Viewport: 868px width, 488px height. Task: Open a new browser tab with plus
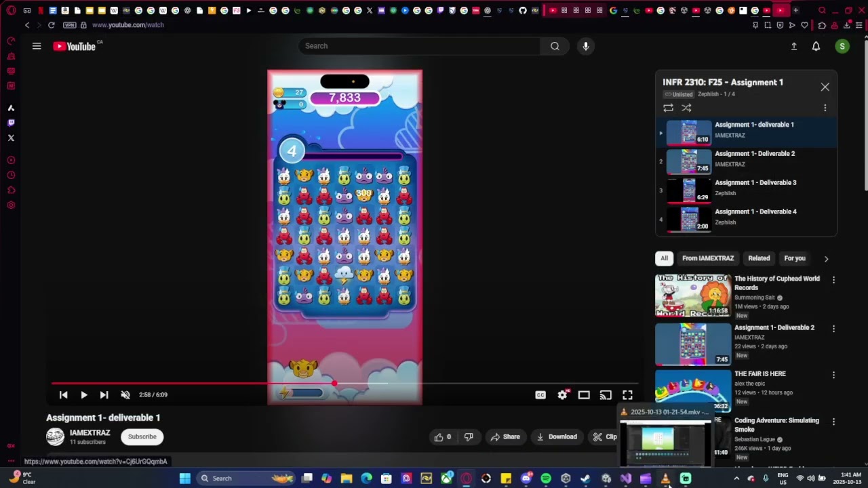(795, 10)
